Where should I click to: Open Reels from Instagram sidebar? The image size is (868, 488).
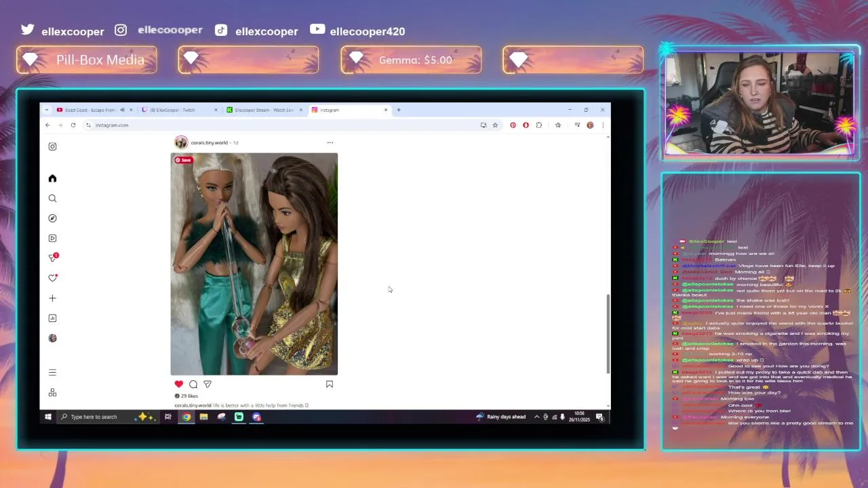point(52,239)
